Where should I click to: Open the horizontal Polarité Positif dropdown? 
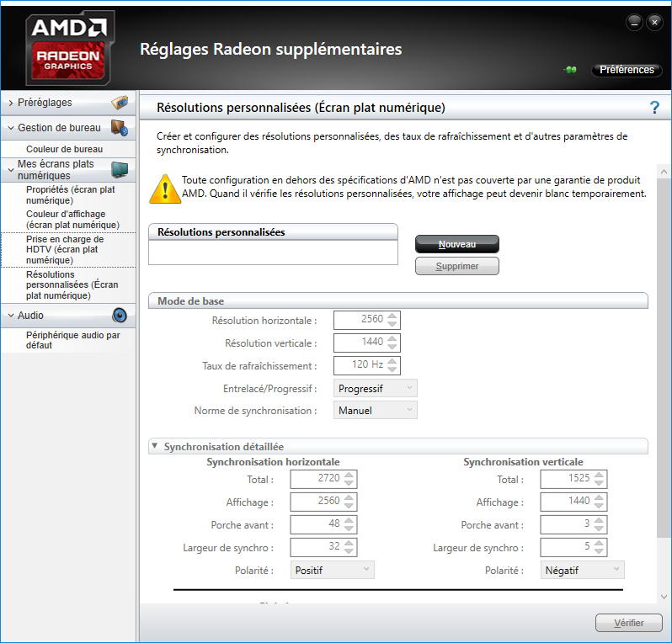click(333, 570)
